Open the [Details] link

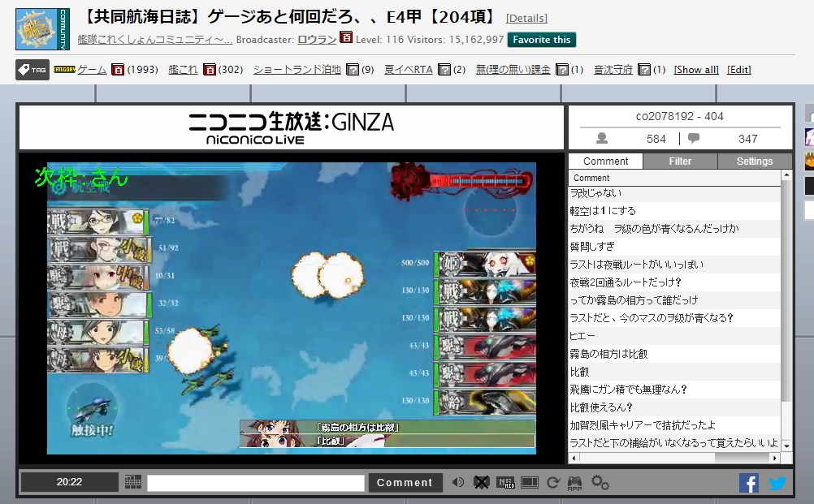526,18
